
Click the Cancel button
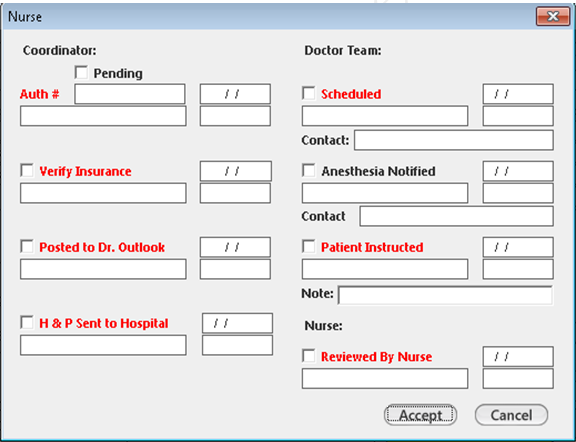[x=511, y=415]
